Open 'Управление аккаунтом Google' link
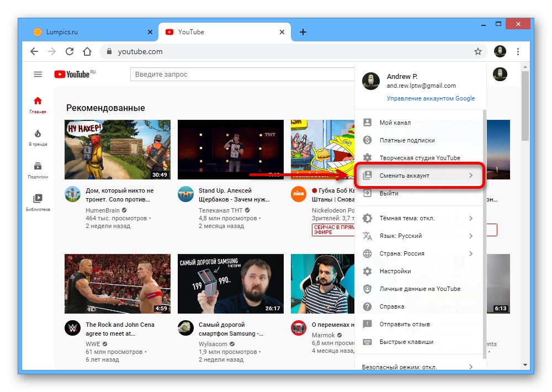The width and height of the screenshot is (552, 392). (x=431, y=98)
